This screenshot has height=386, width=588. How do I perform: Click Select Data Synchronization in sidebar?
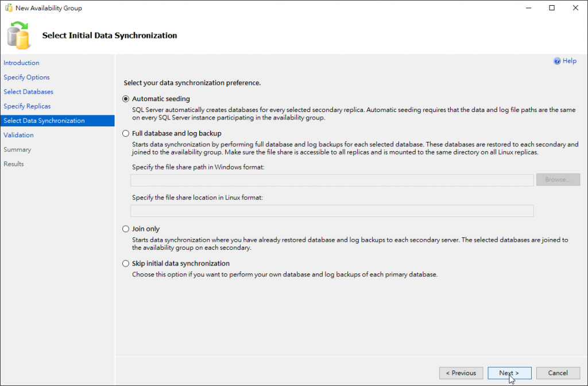pos(44,121)
